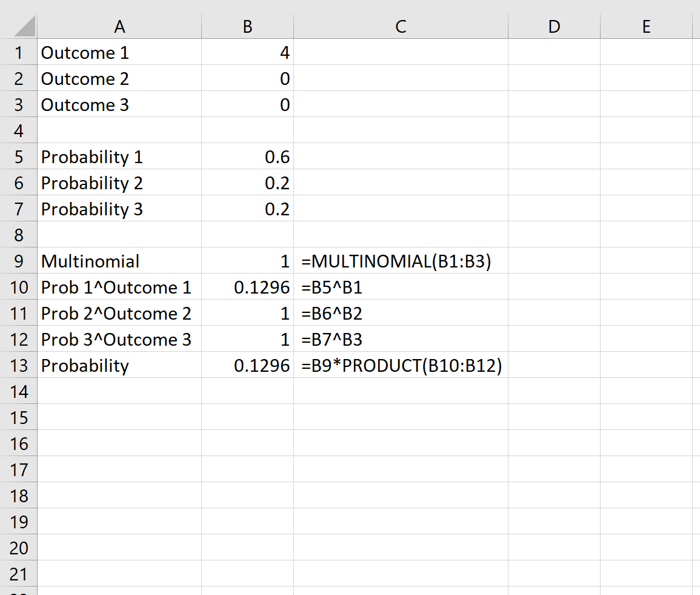Image resolution: width=700 pixels, height=595 pixels.
Task: Click the cell containing 'Outcome 1'
Action: pos(119,53)
